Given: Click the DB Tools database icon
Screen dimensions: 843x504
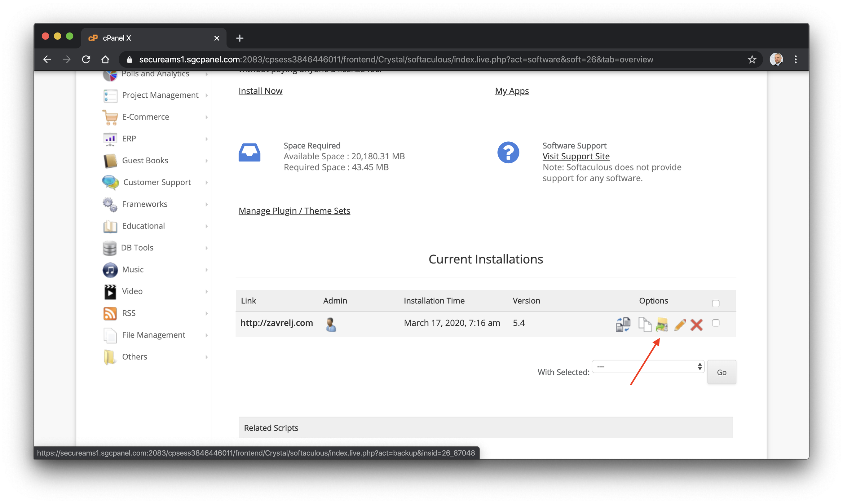Looking at the screenshot, I should [x=109, y=248].
